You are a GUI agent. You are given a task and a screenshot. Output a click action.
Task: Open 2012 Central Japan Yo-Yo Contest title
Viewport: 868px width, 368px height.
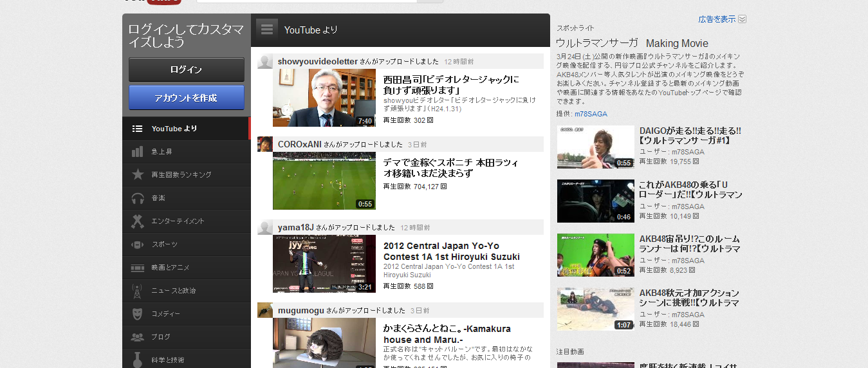pyautogui.click(x=452, y=251)
